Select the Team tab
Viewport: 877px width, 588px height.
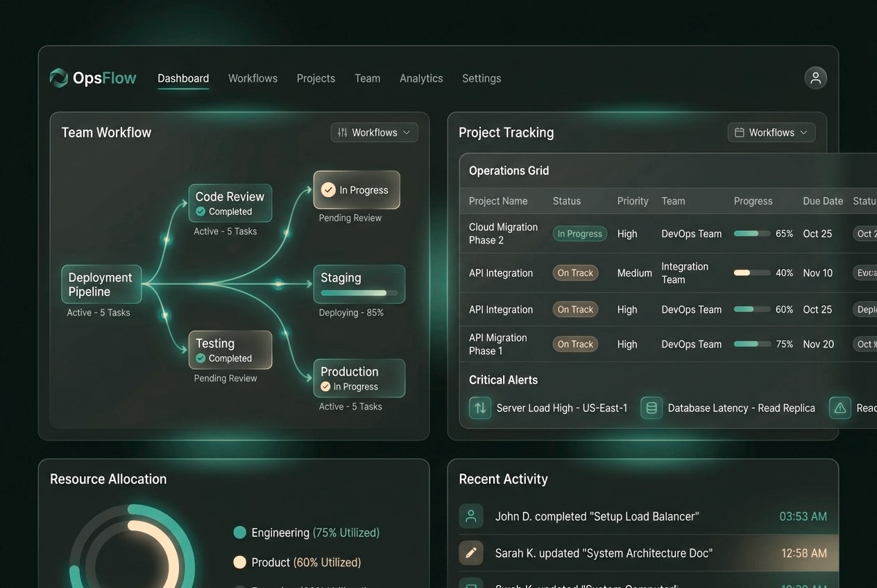click(x=367, y=78)
